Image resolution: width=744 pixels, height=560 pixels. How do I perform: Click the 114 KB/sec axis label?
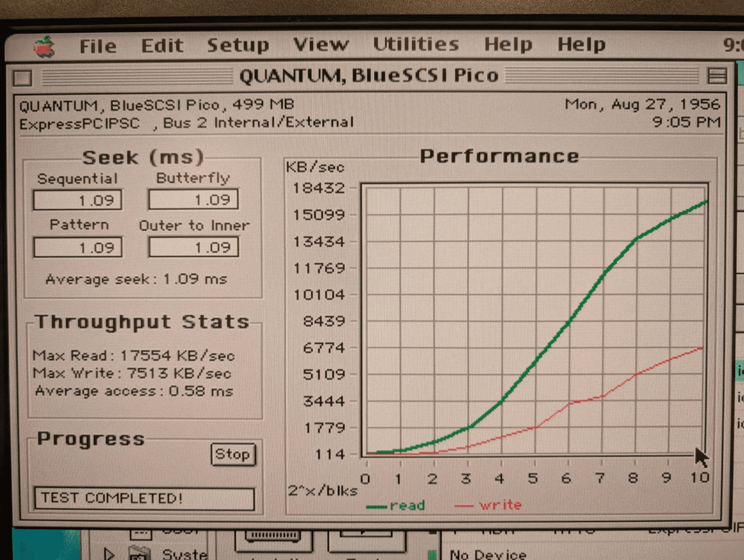(330, 455)
